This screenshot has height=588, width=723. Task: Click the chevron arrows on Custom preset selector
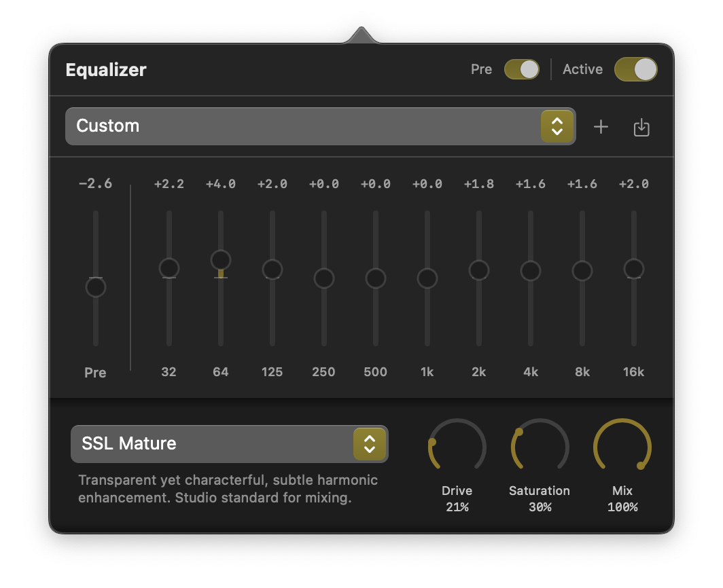pyautogui.click(x=557, y=126)
